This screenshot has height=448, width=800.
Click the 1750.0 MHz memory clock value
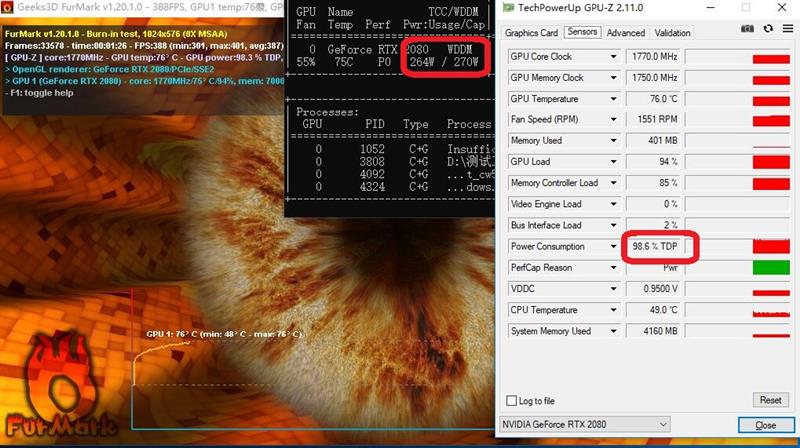(x=655, y=78)
